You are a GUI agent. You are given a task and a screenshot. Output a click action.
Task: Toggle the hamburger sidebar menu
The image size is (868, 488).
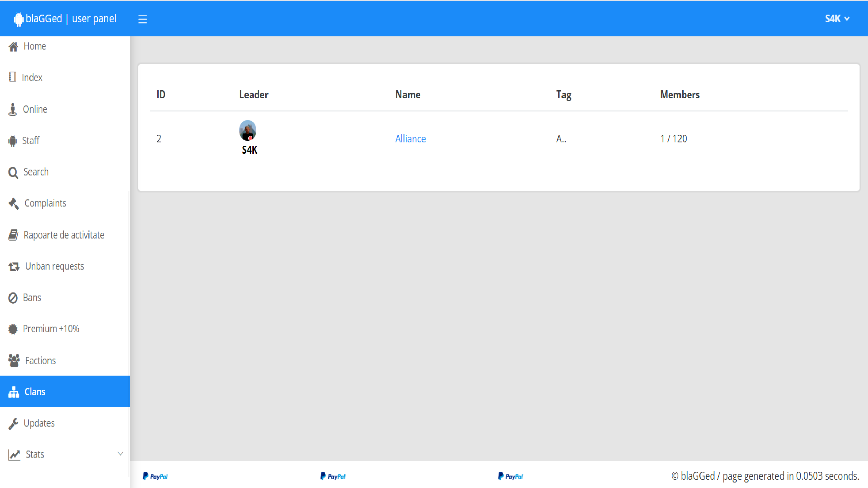click(x=143, y=19)
